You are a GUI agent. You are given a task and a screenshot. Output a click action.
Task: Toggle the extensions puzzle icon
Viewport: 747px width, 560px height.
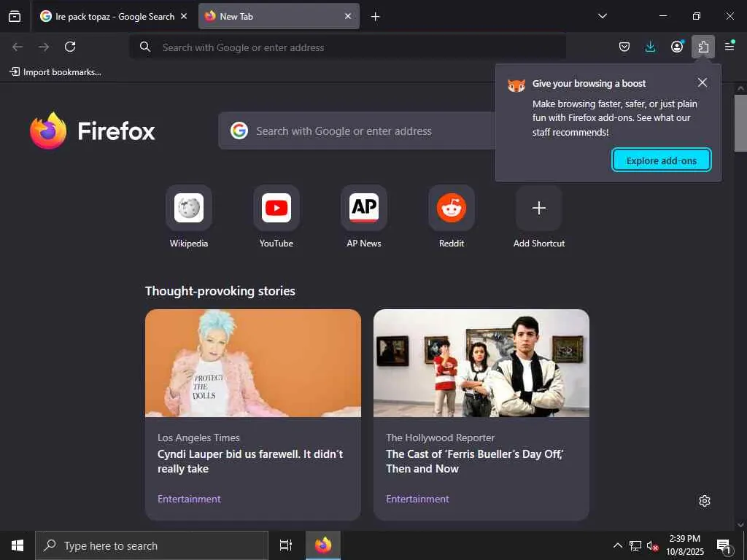(703, 47)
